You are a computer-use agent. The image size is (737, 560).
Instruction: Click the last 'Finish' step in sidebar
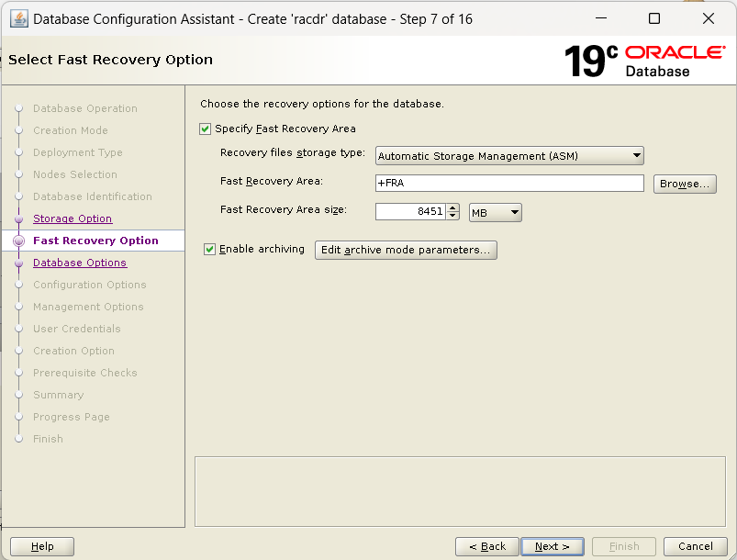pyautogui.click(x=48, y=439)
